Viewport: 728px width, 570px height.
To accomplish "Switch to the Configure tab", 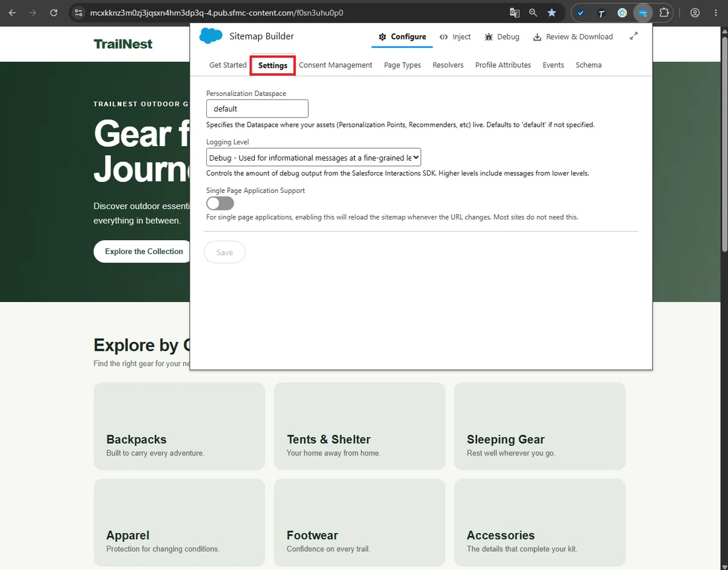I will 402,36.
